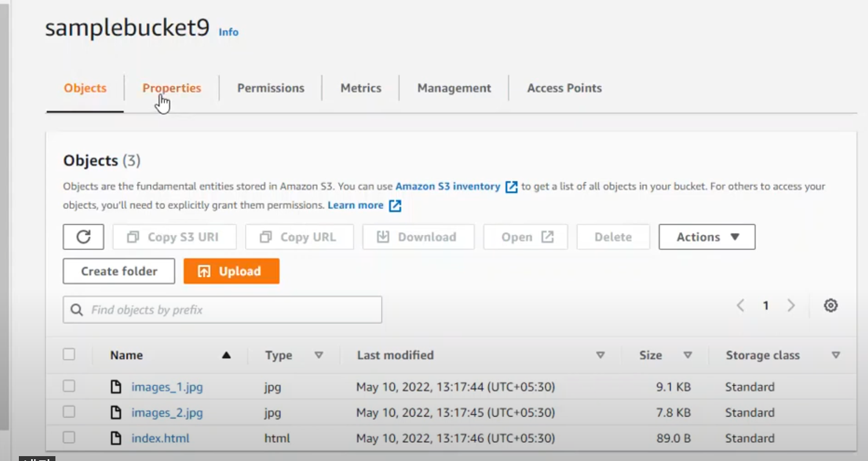The height and width of the screenshot is (461, 868).
Task: Click the file icon beside index.html
Action: pos(116,438)
